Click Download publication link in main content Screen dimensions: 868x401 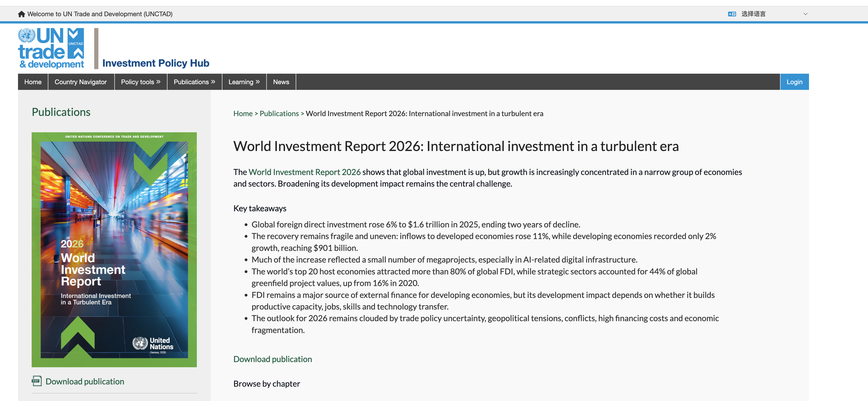coord(273,359)
